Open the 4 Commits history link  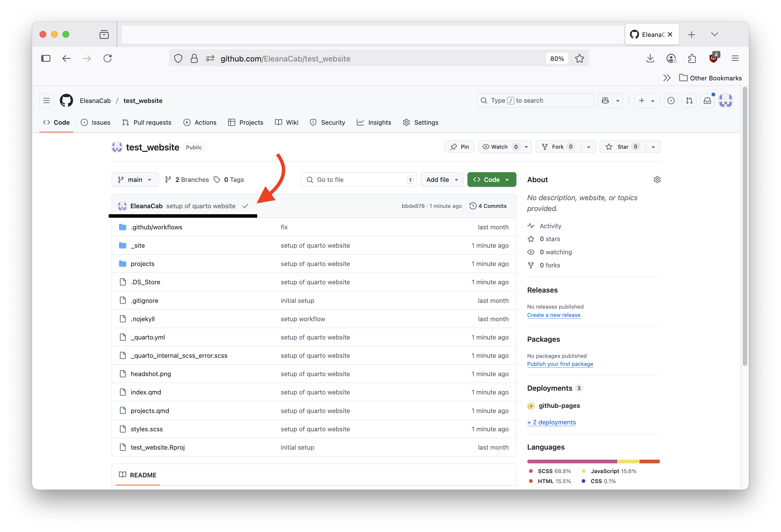[488, 206]
